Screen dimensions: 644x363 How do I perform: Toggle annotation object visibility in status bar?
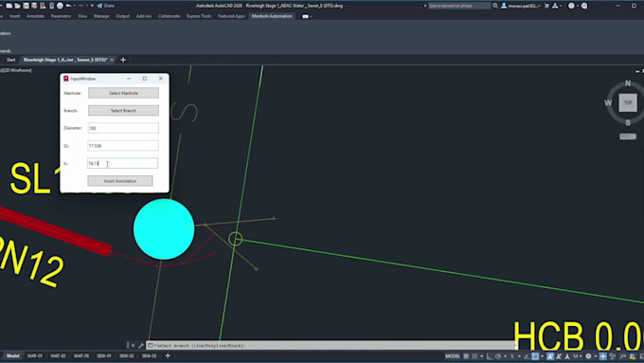[x=550, y=356]
